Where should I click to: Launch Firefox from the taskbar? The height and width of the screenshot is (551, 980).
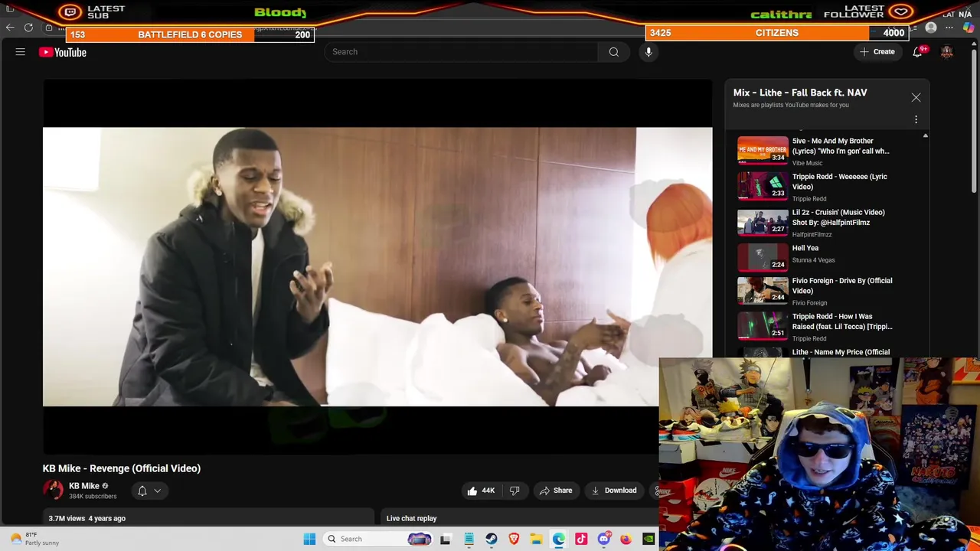pos(626,539)
